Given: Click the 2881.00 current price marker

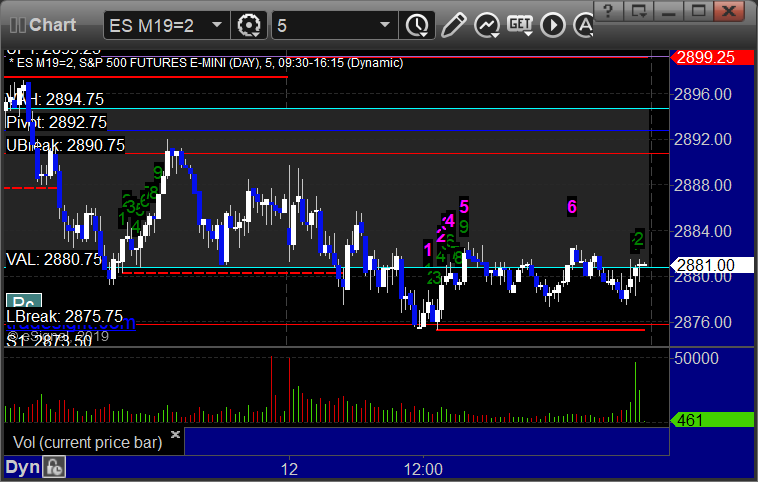Looking at the screenshot, I should (x=712, y=265).
